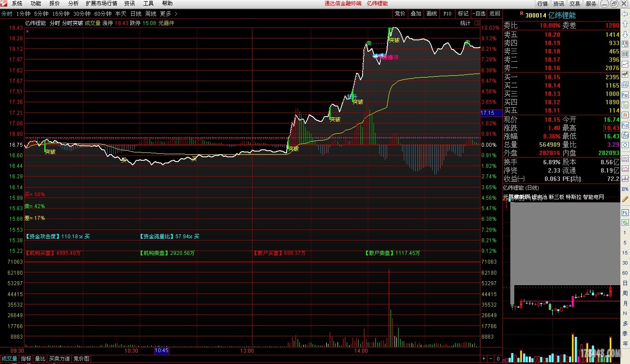The image size is (630, 364).
Task: Switch to 买卖力道 bottom tab
Action: 59,359
